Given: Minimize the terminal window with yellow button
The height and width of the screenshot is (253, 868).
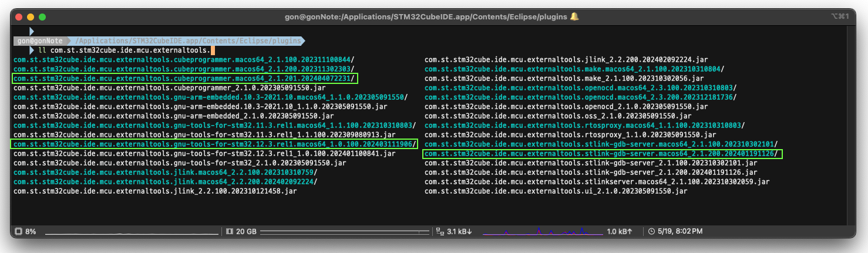Looking at the screenshot, I should tap(30, 17).
